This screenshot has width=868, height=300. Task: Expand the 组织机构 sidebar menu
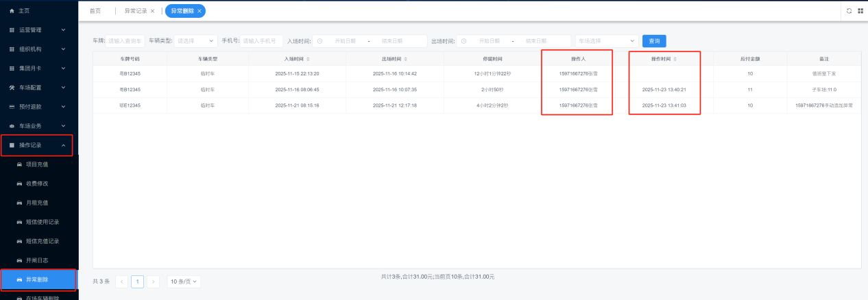coord(38,49)
